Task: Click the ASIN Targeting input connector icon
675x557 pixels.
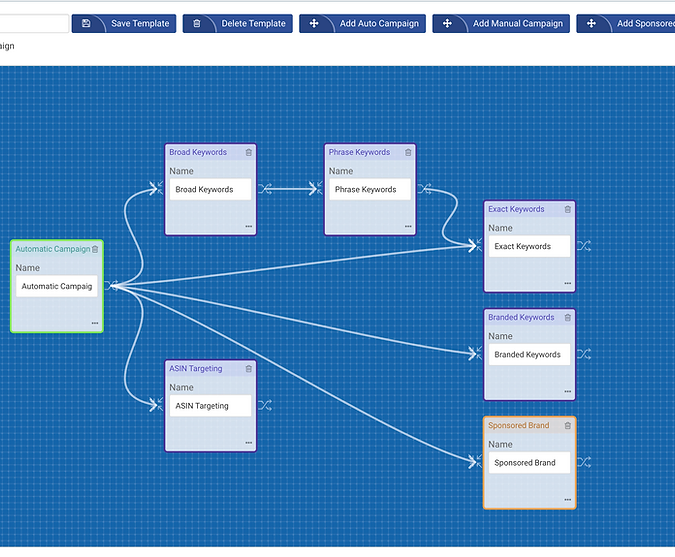Action: coord(160,405)
